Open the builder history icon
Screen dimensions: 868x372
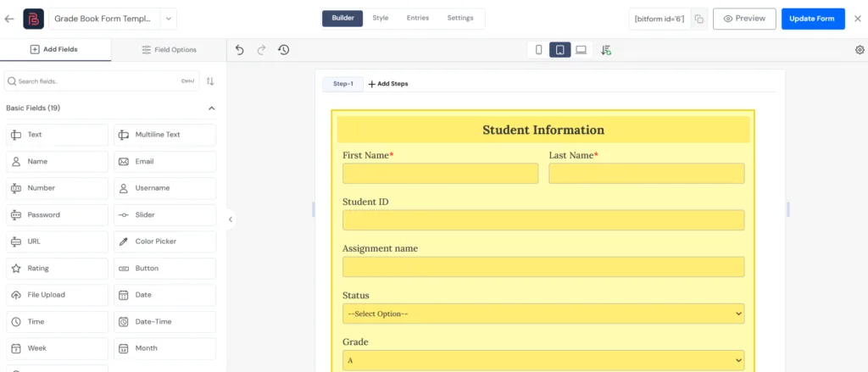[x=283, y=50]
